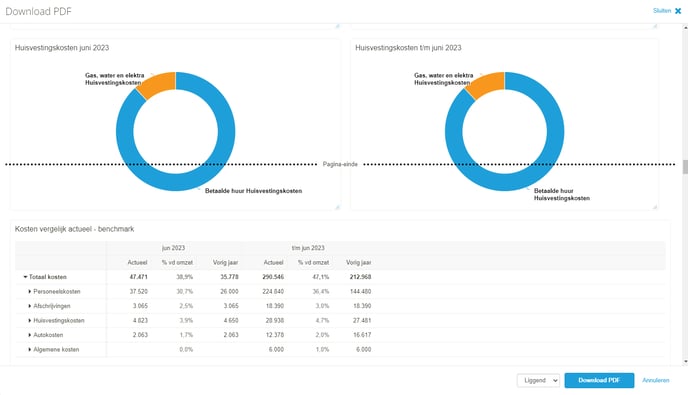Click the resize handle of the t/m juni chart panel
This screenshot has width=688, height=395.
point(655,207)
